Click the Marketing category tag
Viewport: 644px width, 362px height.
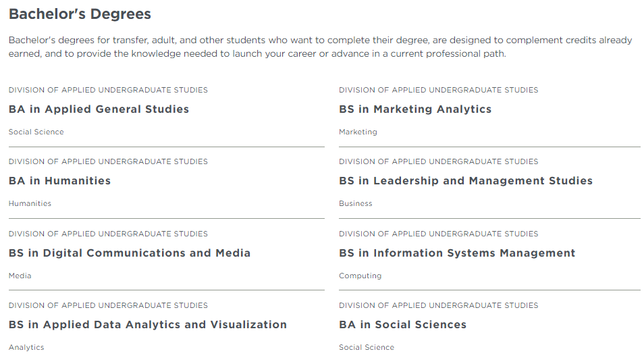(358, 132)
